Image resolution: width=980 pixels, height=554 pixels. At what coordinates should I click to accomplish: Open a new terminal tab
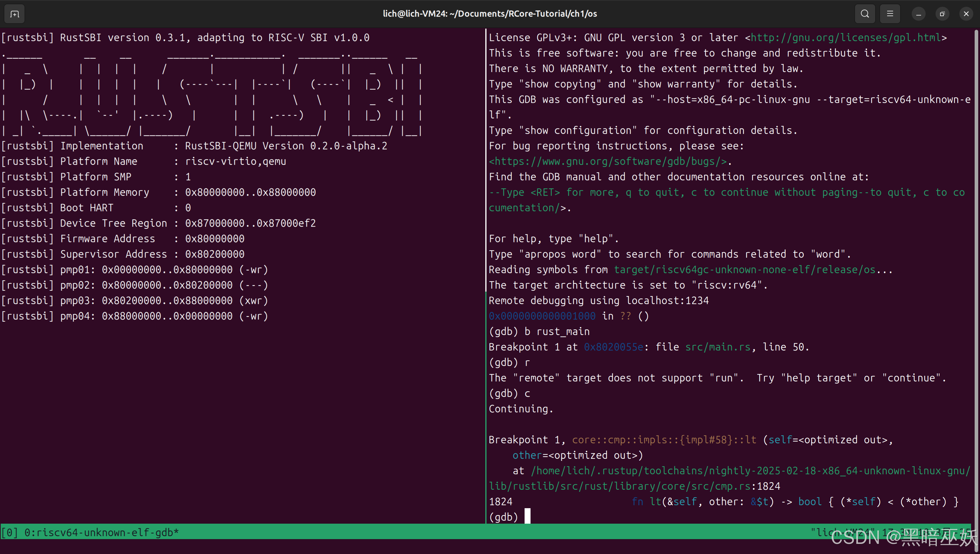[x=15, y=14]
